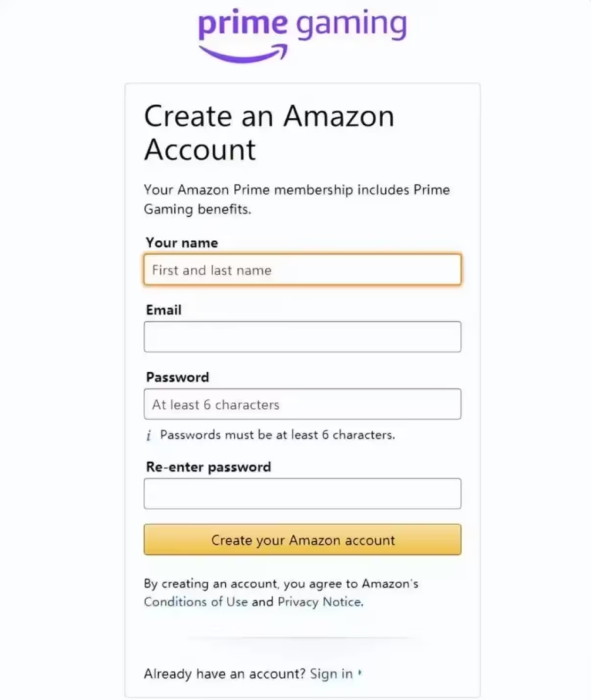
Task: Click the Password field with 6 characters hint
Action: click(x=302, y=404)
